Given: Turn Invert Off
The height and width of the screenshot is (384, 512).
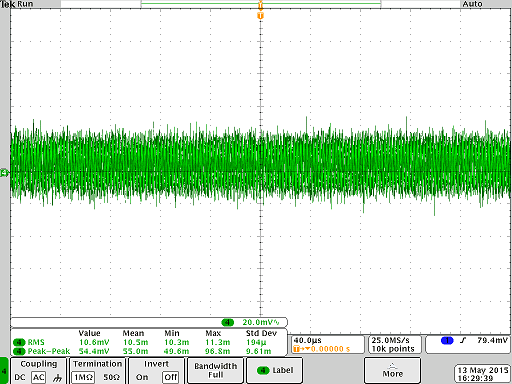Looking at the screenshot, I should coord(171,377).
